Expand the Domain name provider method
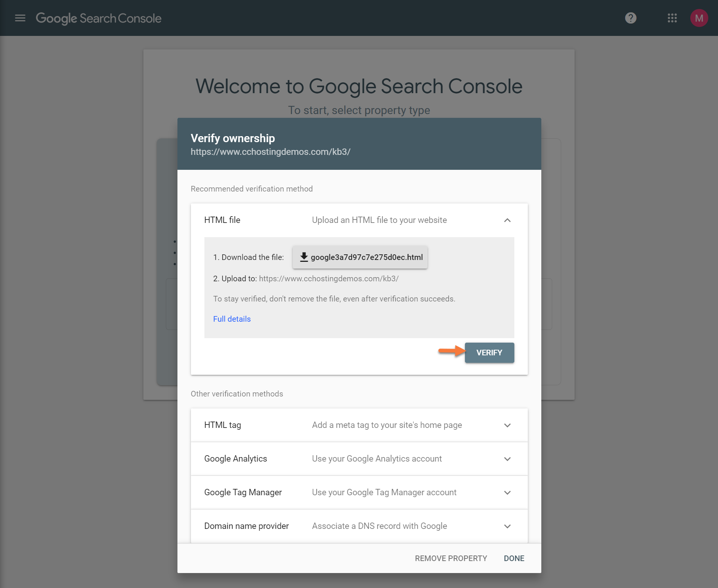This screenshot has height=588, width=718. coord(507,526)
